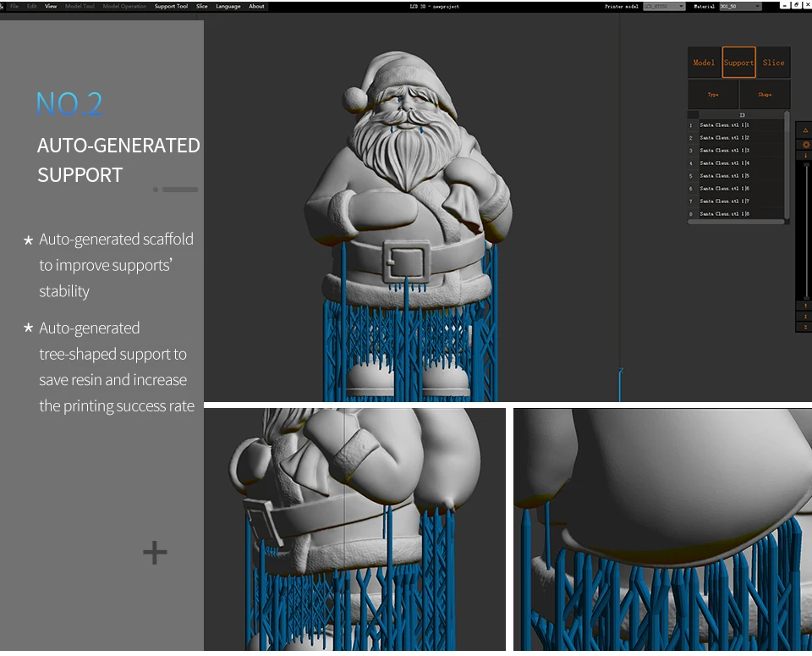The width and height of the screenshot is (812, 656).
Task: Open the Support Tool menu
Action: point(171,6)
